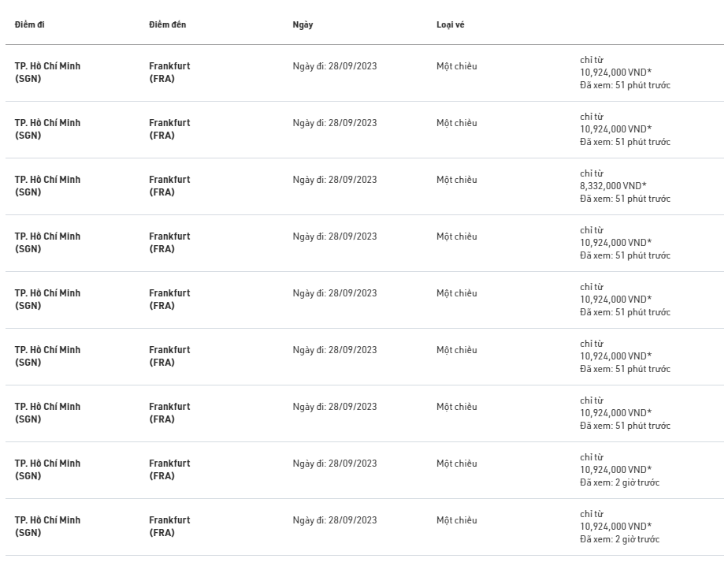The width and height of the screenshot is (728, 566).
Task: Click "Một chiều" in the 8,332,000 VND row
Action: coord(456,180)
